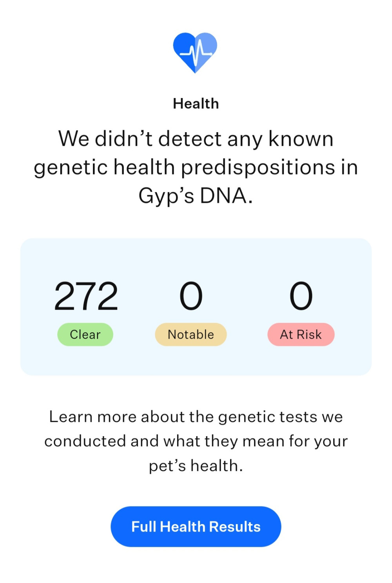Tap the zero count above At Risk
Image resolution: width=392 pixels, height=583 pixels.
click(x=301, y=296)
